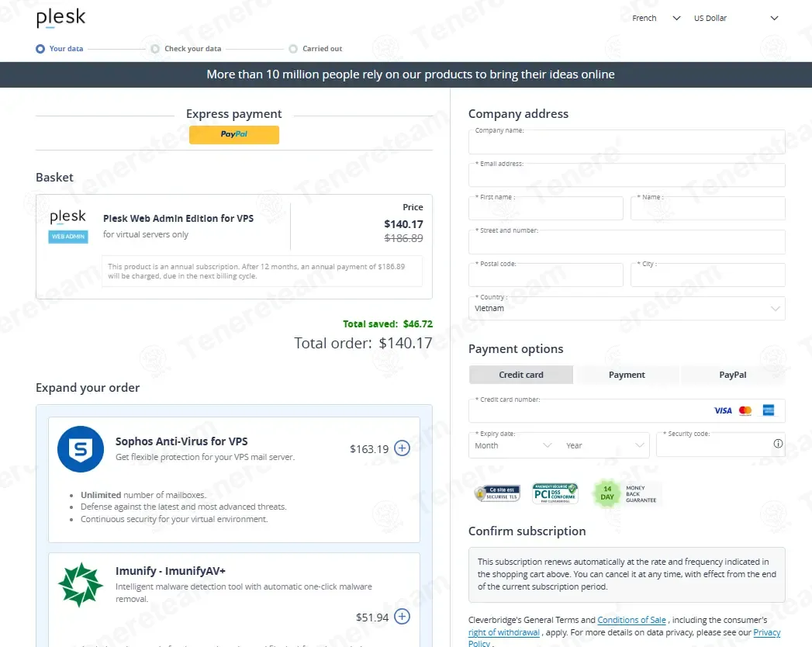The height and width of the screenshot is (647, 812).
Task: Switch to the Credit card payment tab
Action: click(x=521, y=375)
